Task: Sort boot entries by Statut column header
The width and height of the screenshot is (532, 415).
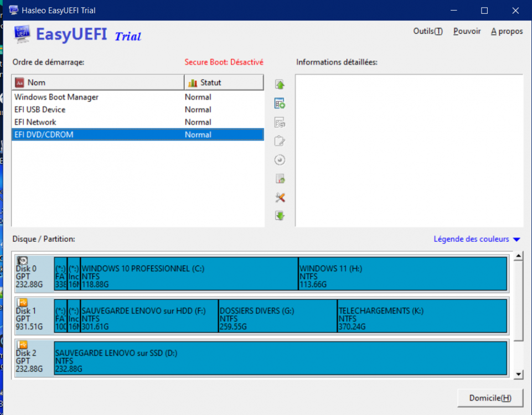Action: [x=224, y=82]
